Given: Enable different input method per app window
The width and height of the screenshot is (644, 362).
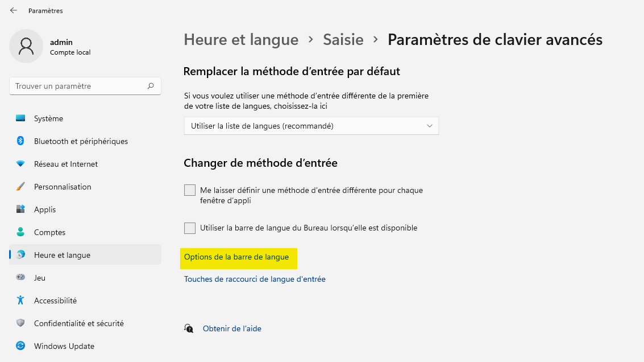Looking at the screenshot, I should 190,190.
